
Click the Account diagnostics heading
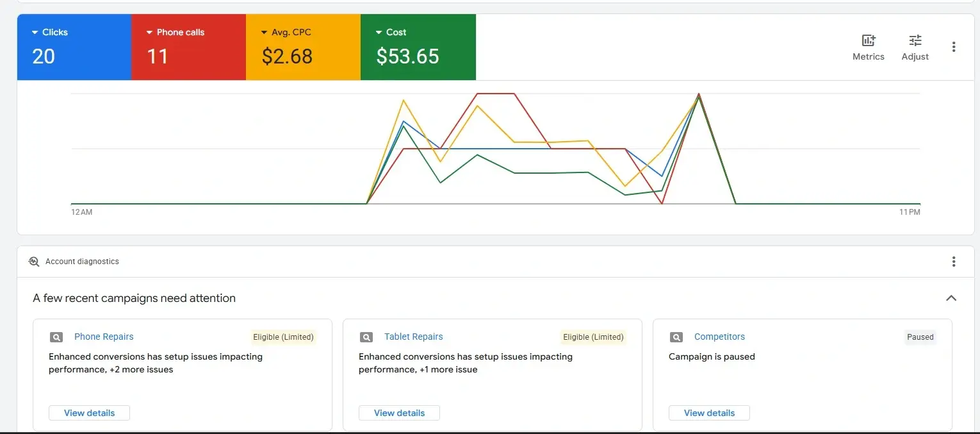(x=82, y=262)
